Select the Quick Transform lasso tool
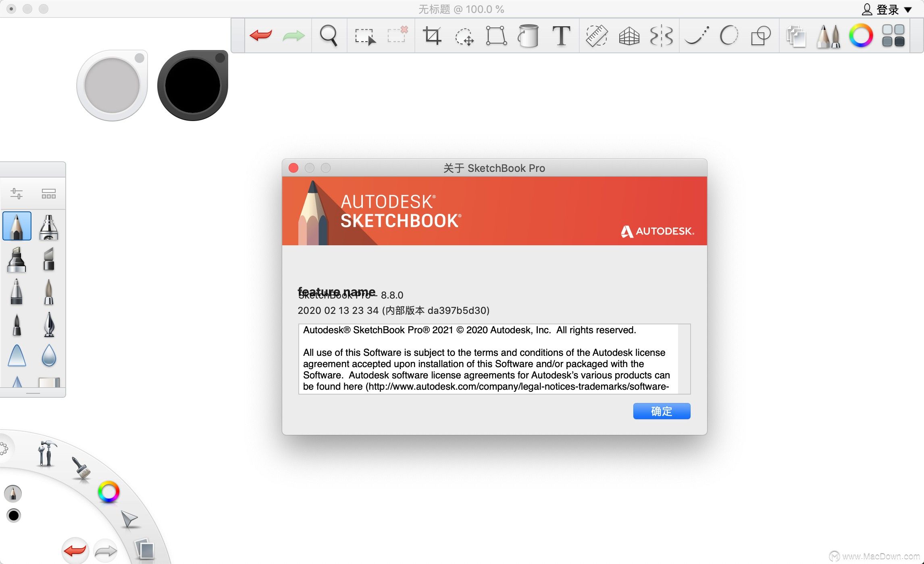 (x=464, y=36)
